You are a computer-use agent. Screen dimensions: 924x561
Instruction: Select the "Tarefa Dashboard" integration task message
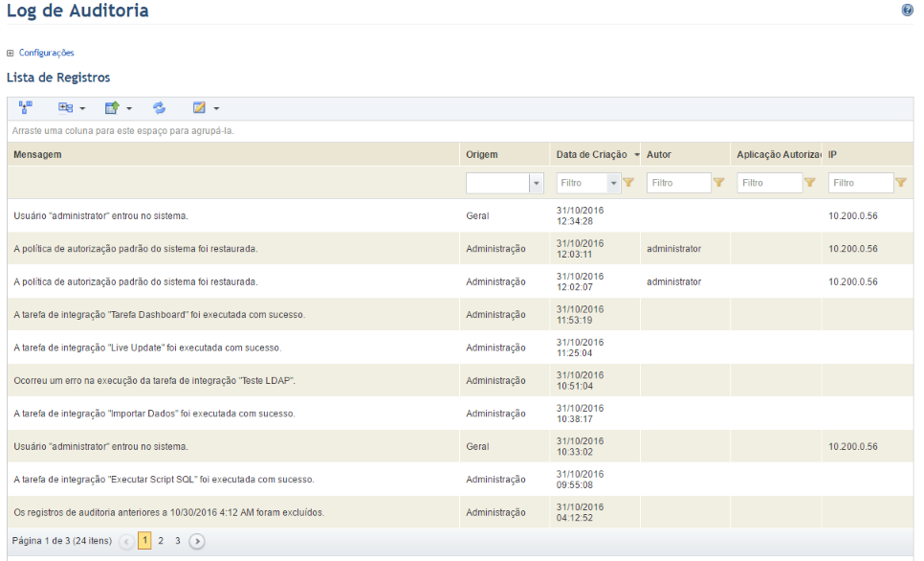[x=159, y=315]
